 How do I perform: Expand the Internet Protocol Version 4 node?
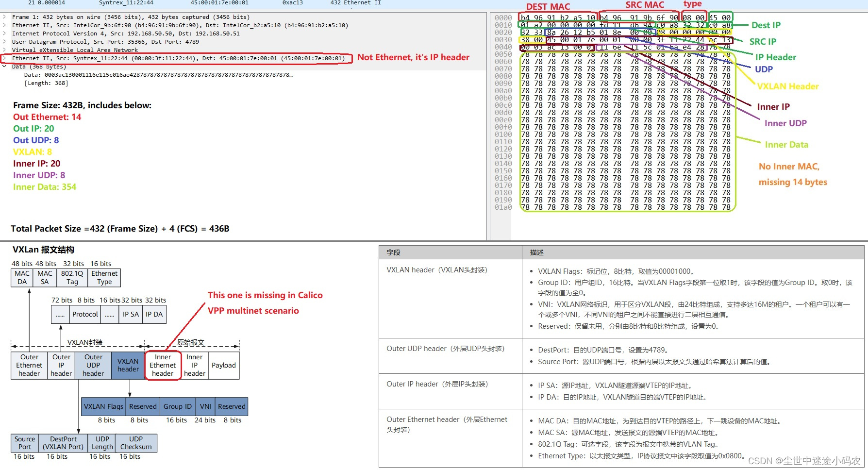point(4,34)
